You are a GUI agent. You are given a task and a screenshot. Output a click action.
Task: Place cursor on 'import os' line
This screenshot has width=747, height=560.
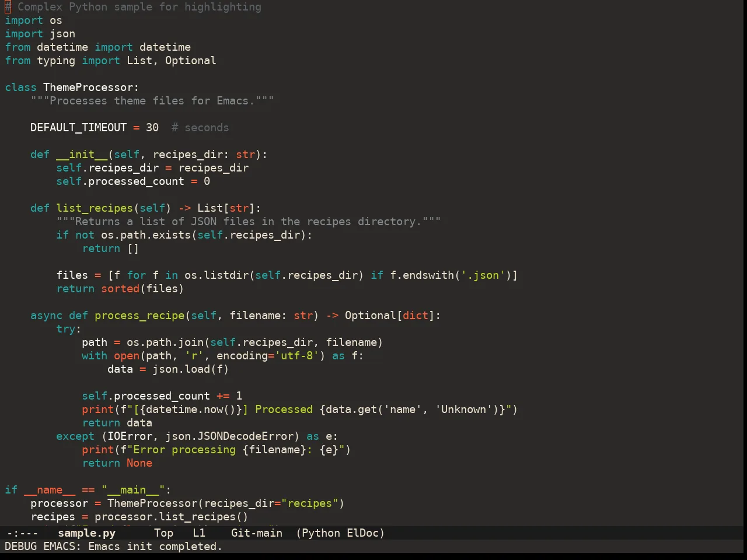pyautogui.click(x=33, y=20)
